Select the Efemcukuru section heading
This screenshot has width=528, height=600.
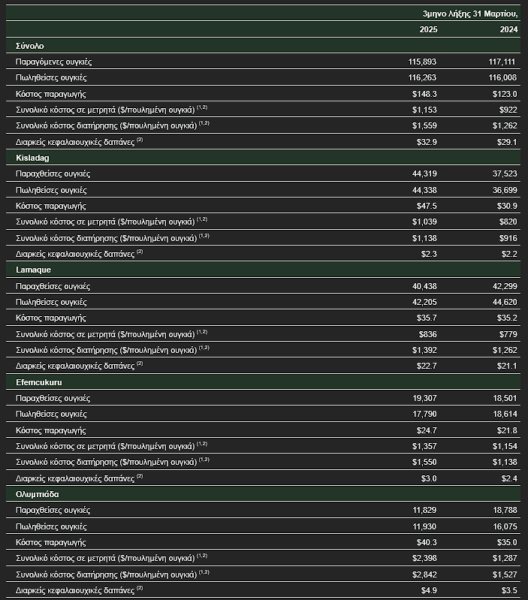(39, 382)
